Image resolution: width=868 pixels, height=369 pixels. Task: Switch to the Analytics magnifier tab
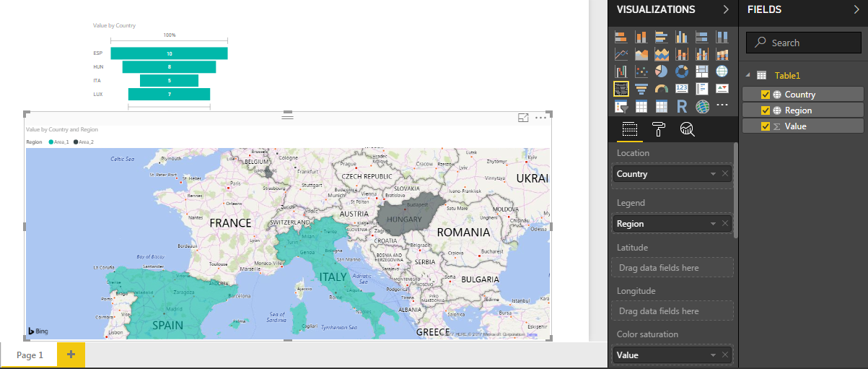[x=688, y=129]
